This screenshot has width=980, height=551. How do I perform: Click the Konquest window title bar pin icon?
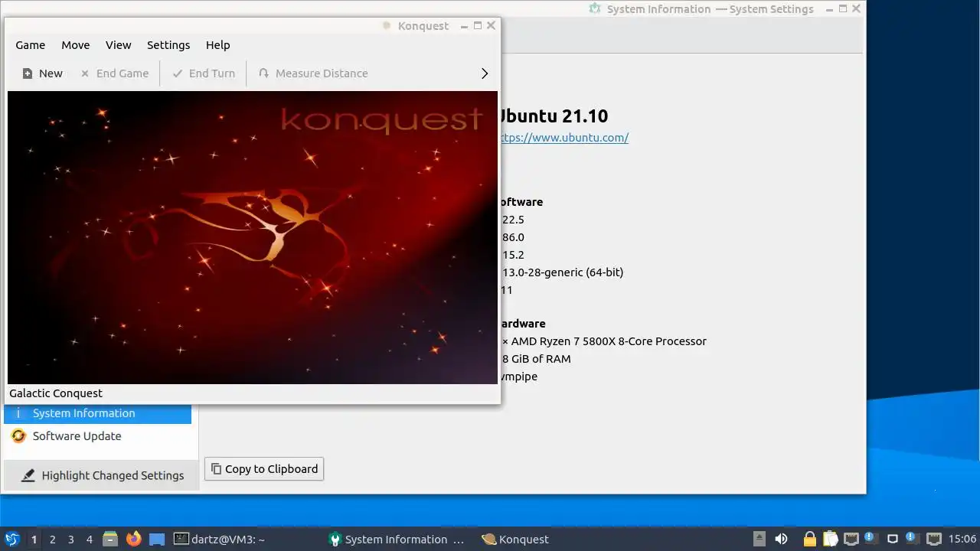387,25
